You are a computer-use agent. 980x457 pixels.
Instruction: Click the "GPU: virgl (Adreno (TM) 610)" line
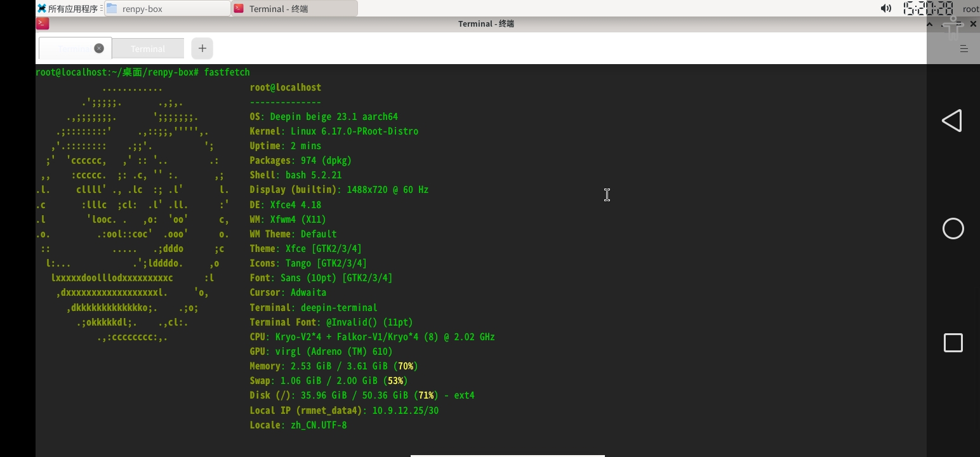[x=321, y=352]
